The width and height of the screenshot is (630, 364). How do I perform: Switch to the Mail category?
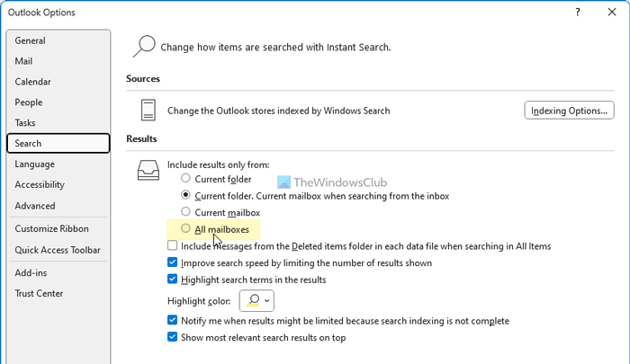pyautogui.click(x=24, y=61)
